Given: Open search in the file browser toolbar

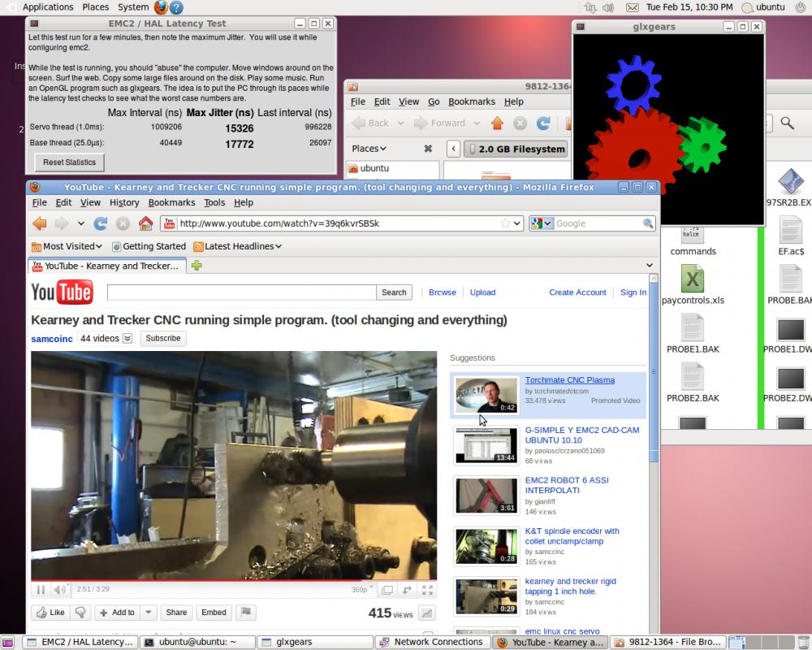Looking at the screenshot, I should [x=787, y=123].
